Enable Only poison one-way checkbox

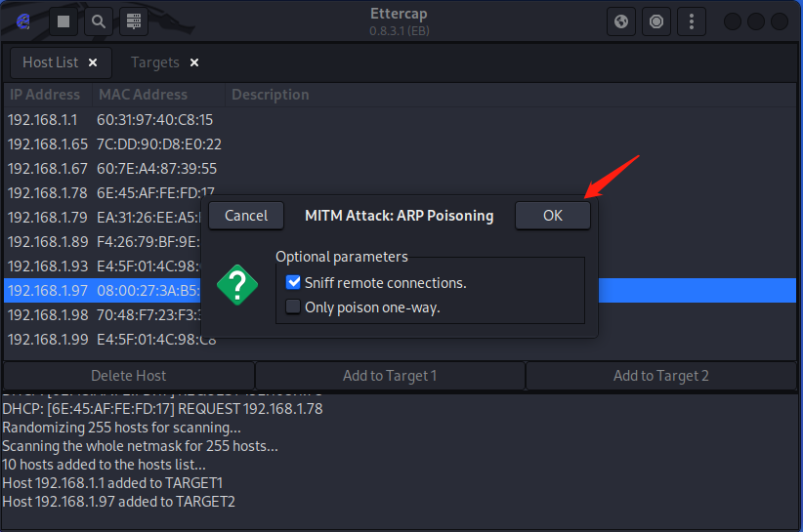(293, 307)
